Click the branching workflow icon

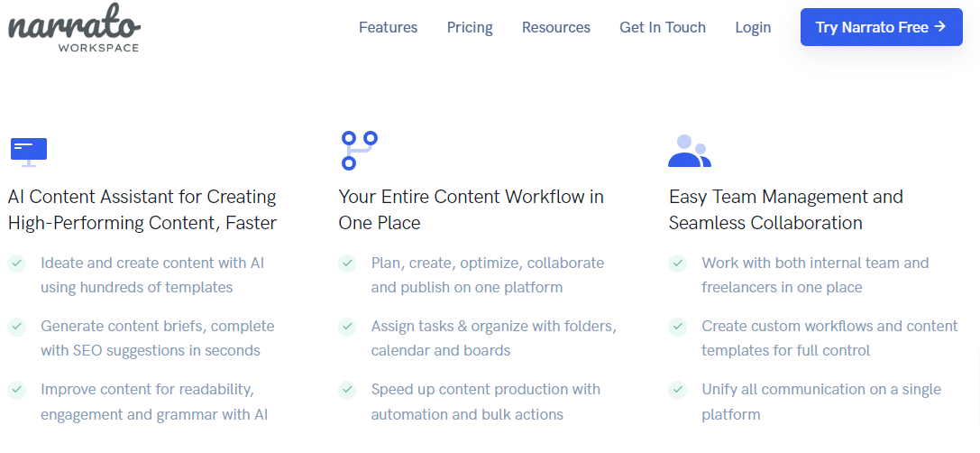359,151
